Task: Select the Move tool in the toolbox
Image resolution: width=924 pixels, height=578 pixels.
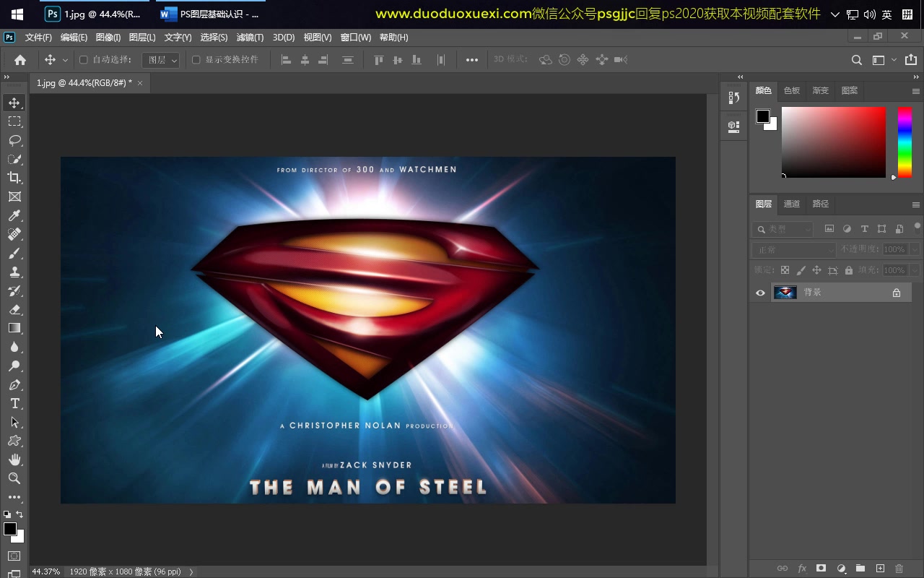Action: pos(14,103)
